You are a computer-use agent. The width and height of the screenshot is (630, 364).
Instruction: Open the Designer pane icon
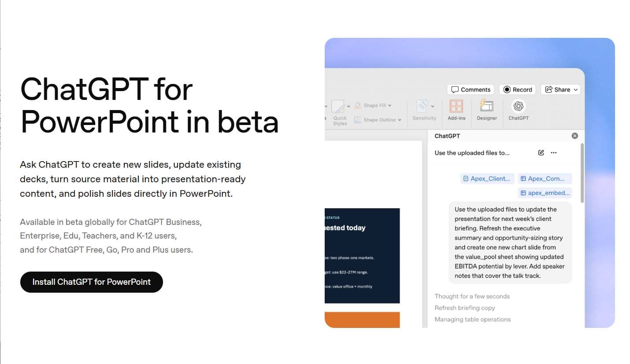tap(487, 106)
